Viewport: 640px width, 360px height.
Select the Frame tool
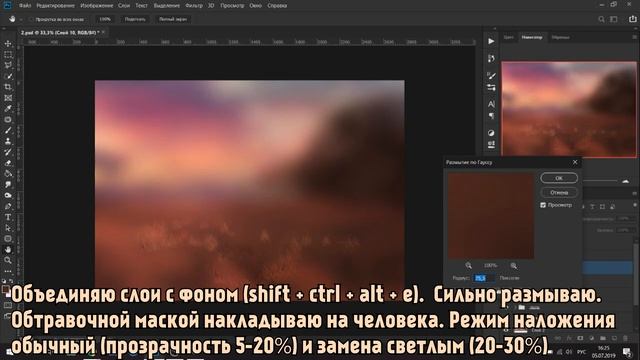pyautogui.click(x=8, y=98)
